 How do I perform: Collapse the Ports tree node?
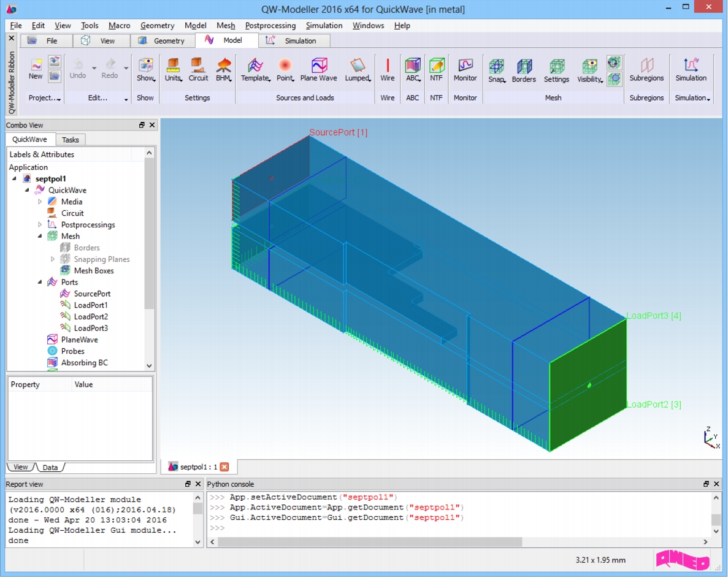(40, 282)
